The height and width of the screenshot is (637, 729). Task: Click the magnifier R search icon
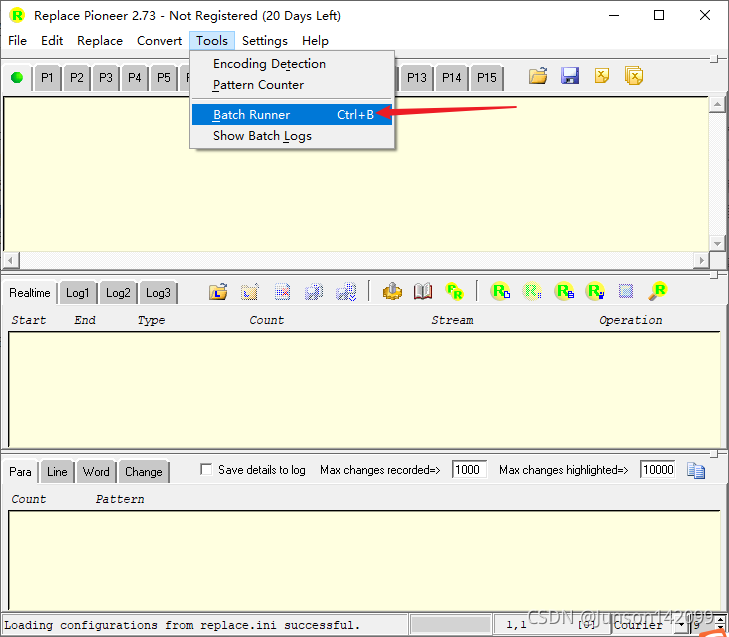[657, 292]
